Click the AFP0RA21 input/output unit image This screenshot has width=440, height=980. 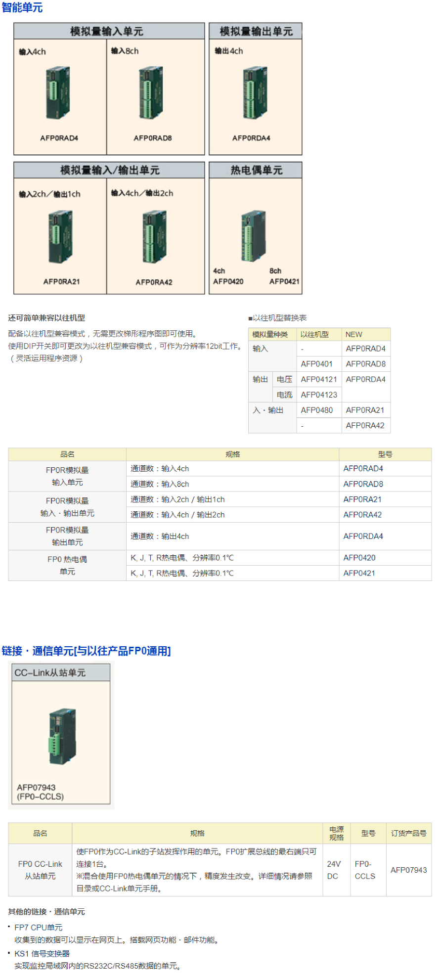click(61, 237)
